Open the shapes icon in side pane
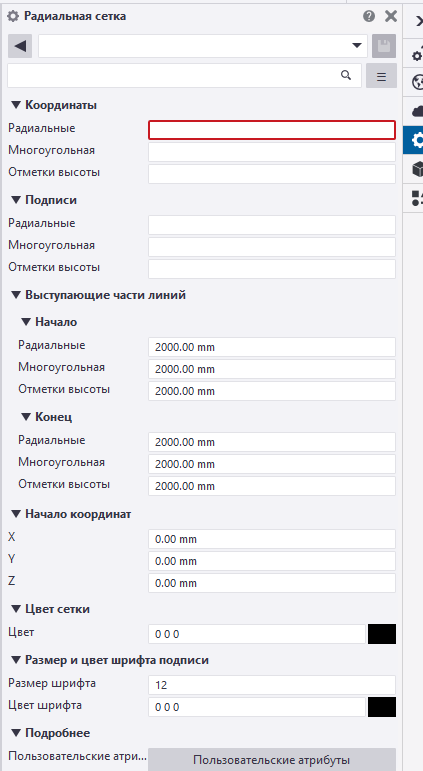 click(417, 198)
